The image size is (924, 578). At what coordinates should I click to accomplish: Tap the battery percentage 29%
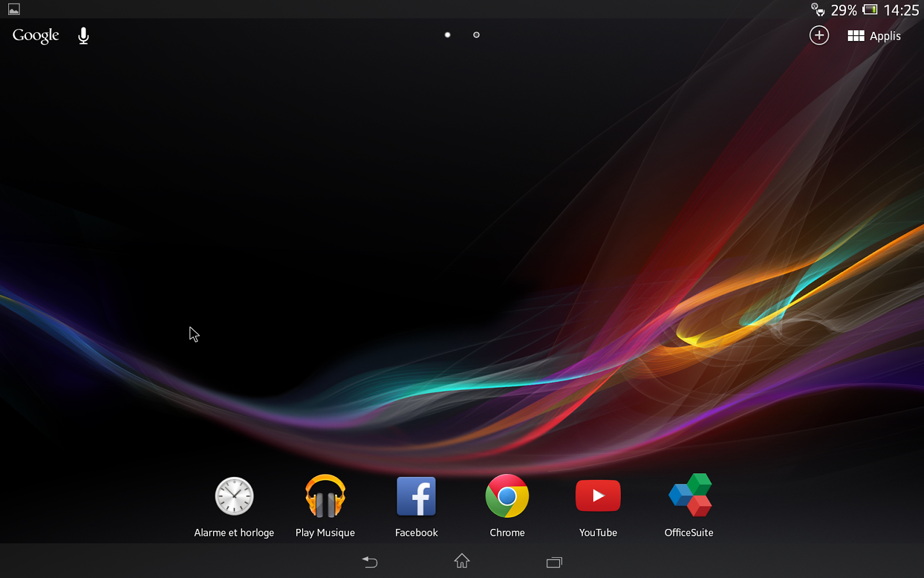(x=844, y=10)
